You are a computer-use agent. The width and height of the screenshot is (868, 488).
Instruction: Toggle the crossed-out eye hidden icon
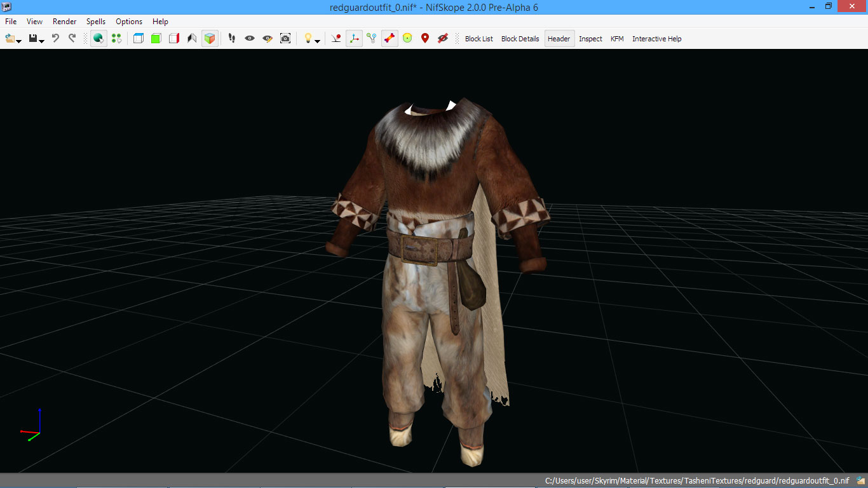[x=443, y=39]
